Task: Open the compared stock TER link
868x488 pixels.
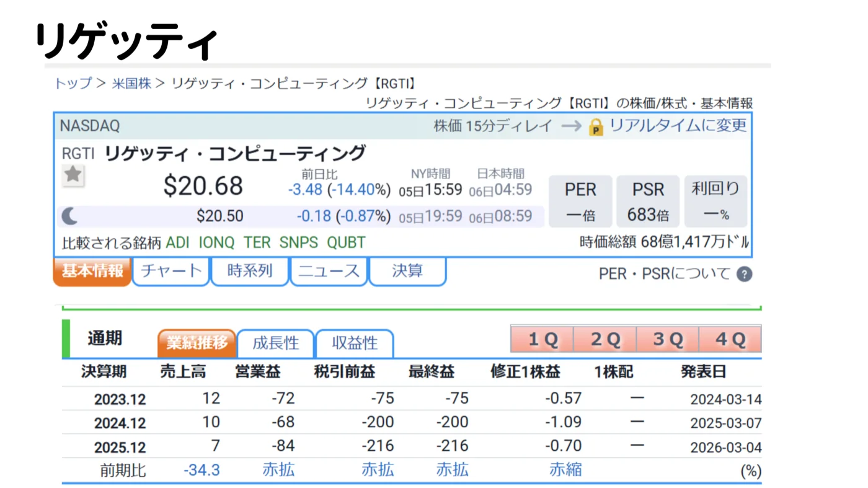Action: [x=257, y=242]
